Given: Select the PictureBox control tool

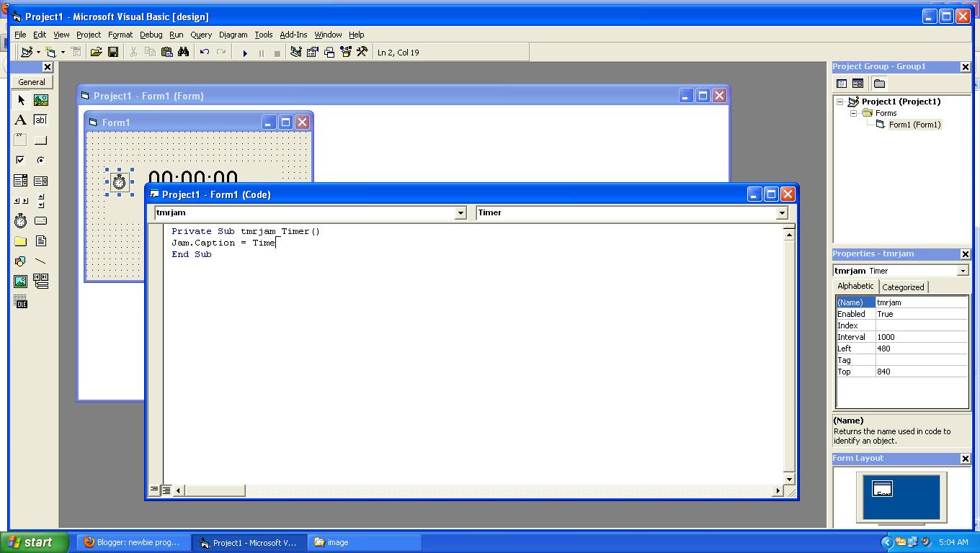Looking at the screenshot, I should click(x=41, y=100).
